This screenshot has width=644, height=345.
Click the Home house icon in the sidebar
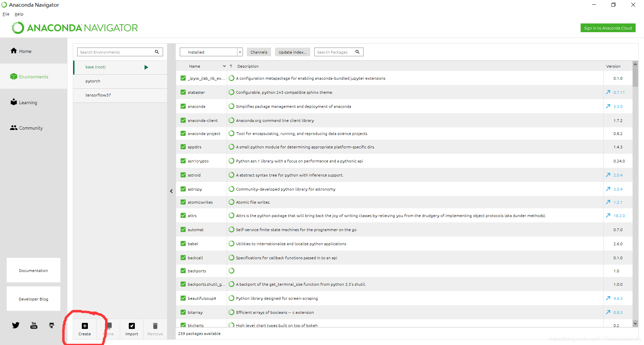click(x=14, y=51)
